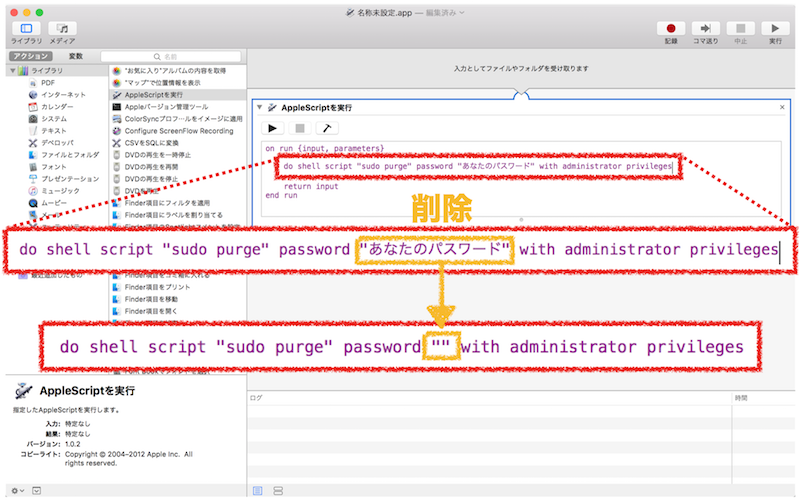Select the プレゼンテーション category

click(70, 179)
